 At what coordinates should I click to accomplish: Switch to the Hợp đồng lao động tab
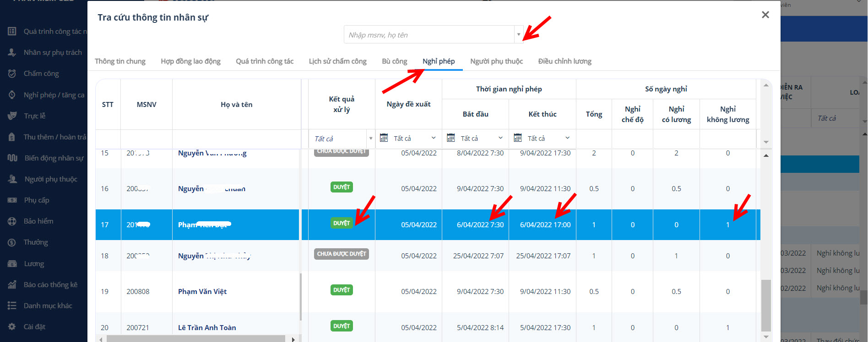tap(190, 61)
